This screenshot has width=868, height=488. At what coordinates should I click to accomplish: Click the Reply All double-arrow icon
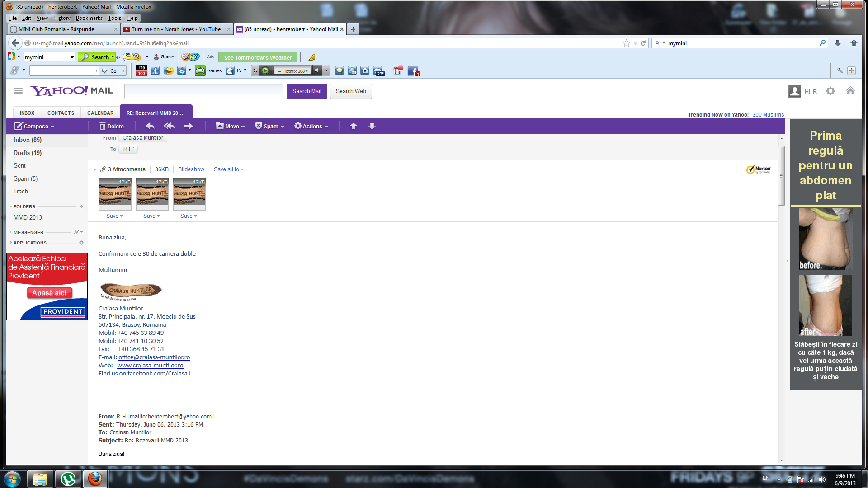tap(169, 126)
